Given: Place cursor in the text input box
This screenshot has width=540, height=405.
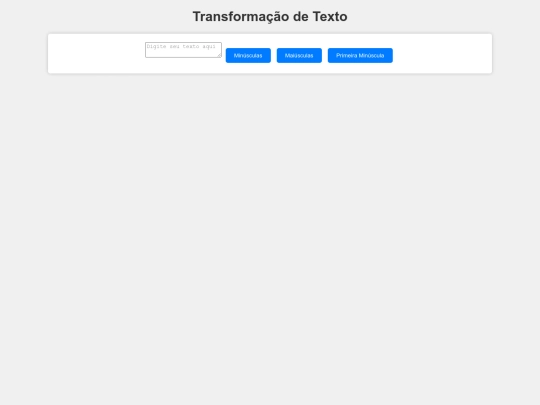Looking at the screenshot, I should click(183, 50).
